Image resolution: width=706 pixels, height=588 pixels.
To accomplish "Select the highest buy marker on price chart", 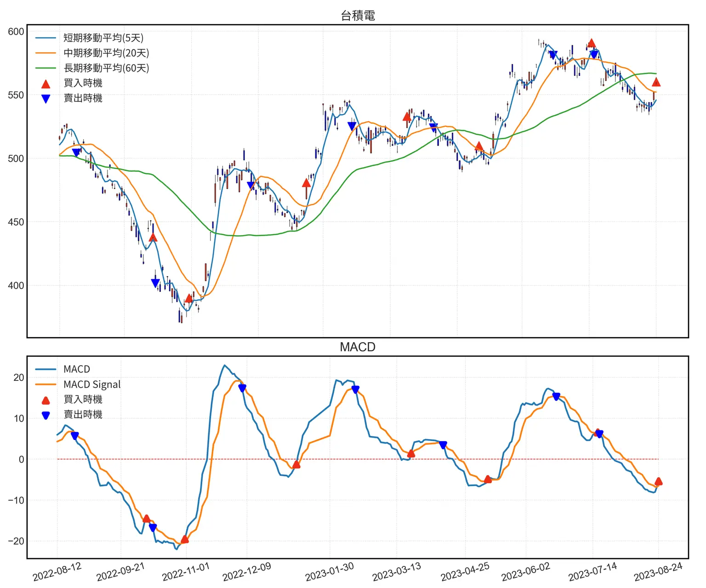I will tap(592, 43).
